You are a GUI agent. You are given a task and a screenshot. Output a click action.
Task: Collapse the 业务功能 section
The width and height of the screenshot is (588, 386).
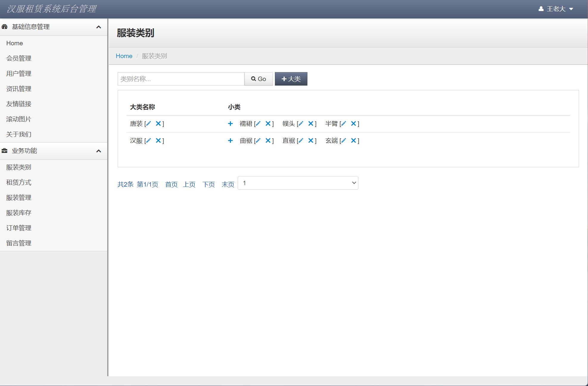point(99,151)
